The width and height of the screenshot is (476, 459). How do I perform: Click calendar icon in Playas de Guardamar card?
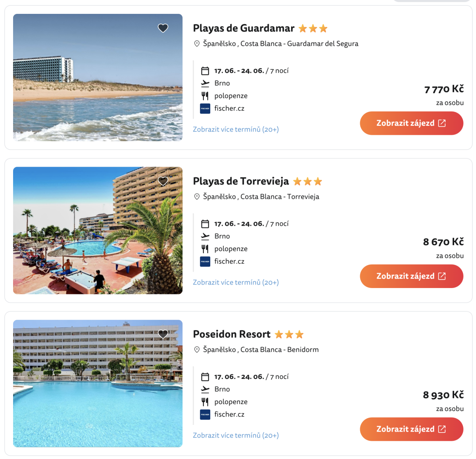[205, 71]
